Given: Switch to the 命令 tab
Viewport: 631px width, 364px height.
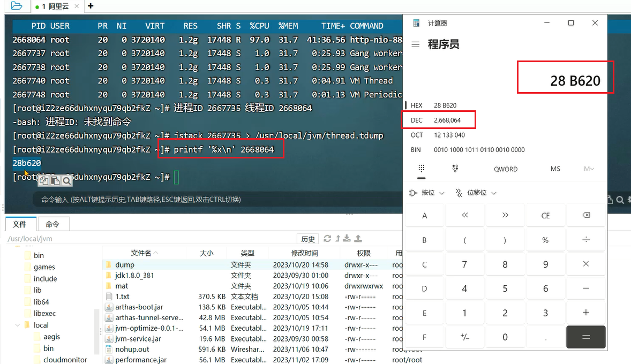Looking at the screenshot, I should pos(52,224).
